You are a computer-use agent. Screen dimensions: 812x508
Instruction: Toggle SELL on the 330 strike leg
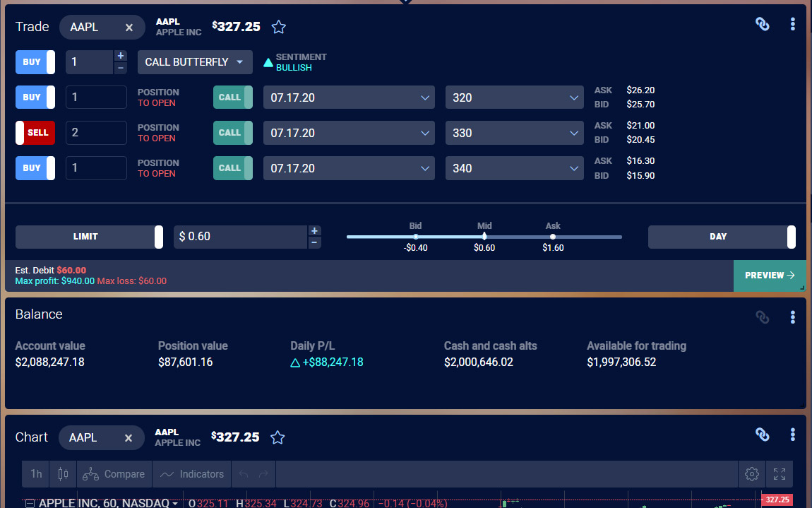click(35, 133)
